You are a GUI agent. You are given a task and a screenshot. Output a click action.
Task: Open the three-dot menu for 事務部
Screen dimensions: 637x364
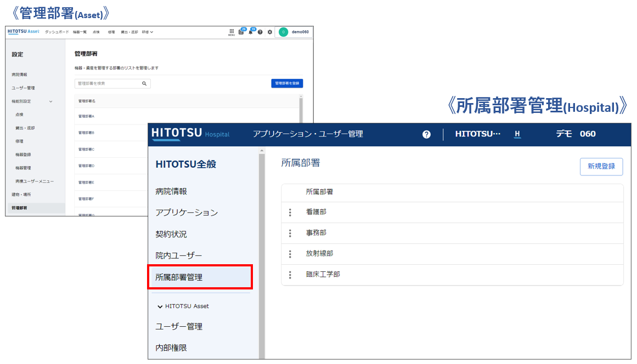[290, 234]
